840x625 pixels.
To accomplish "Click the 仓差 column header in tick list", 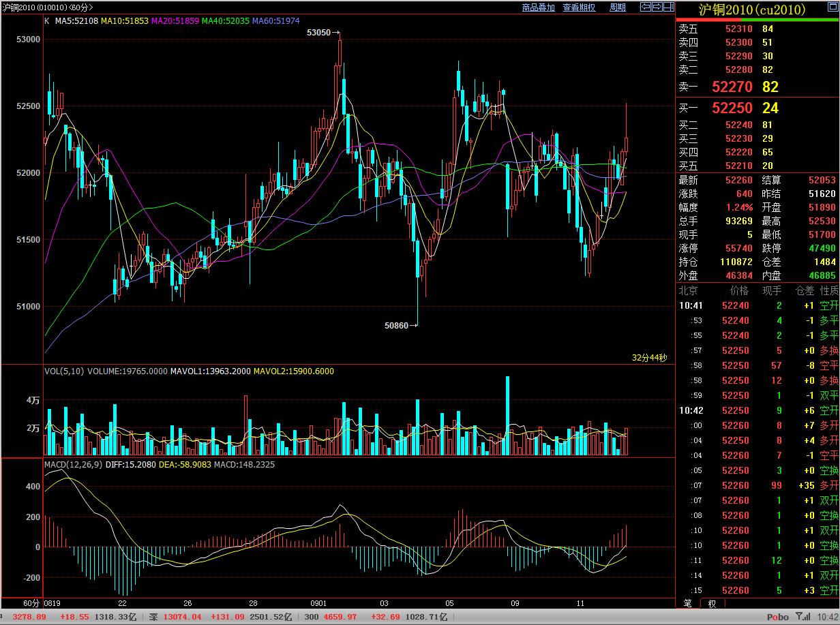I will pyautogui.click(x=805, y=290).
